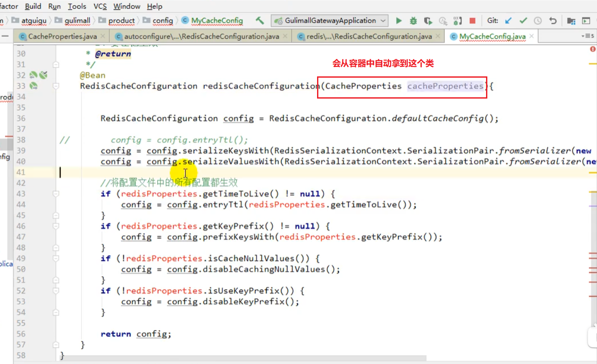Select the MyCacheConfig.java tab

click(x=491, y=37)
